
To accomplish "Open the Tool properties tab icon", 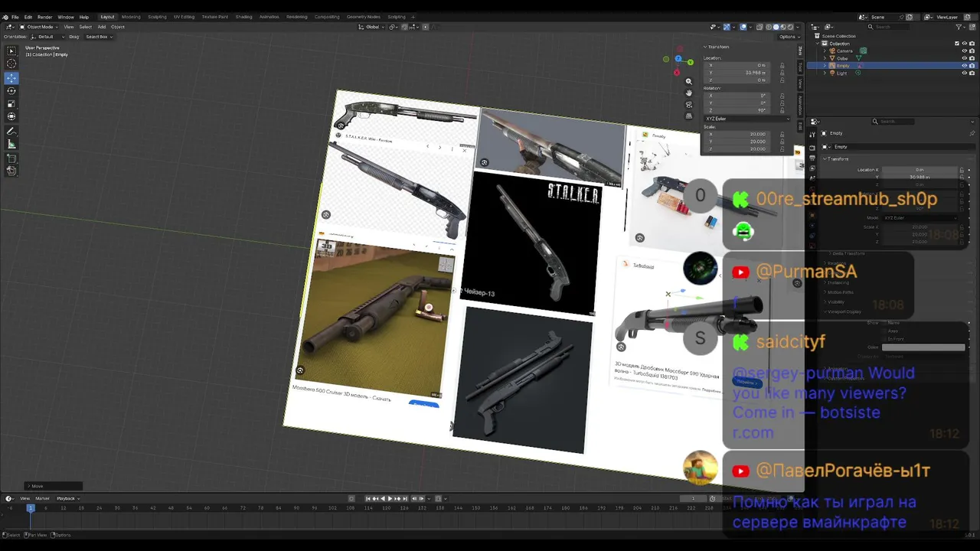I will pyautogui.click(x=813, y=135).
